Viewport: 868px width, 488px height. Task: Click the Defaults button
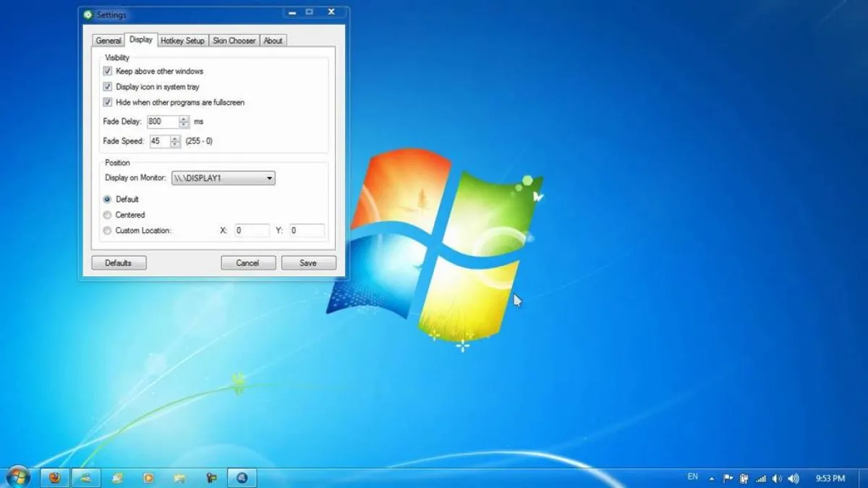click(119, 262)
